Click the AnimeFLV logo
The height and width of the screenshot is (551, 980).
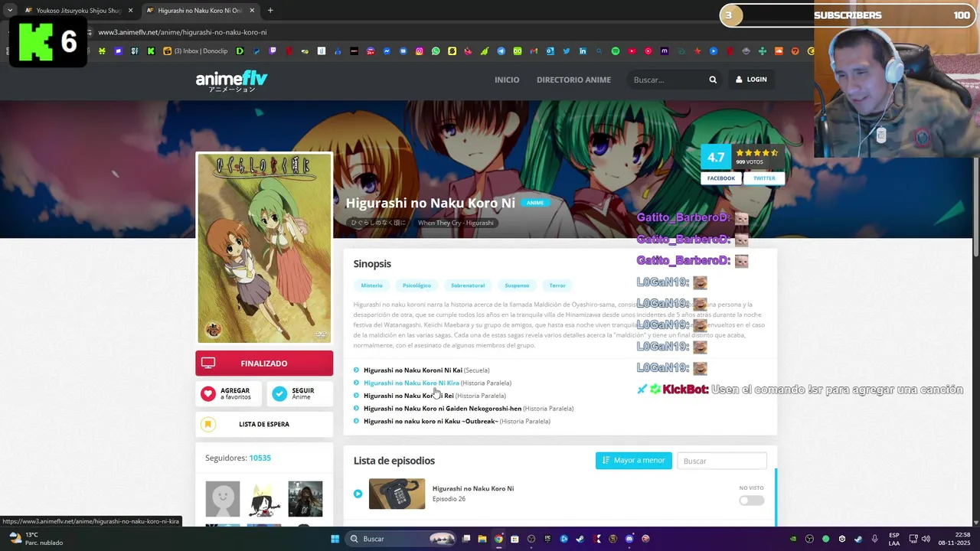231,80
